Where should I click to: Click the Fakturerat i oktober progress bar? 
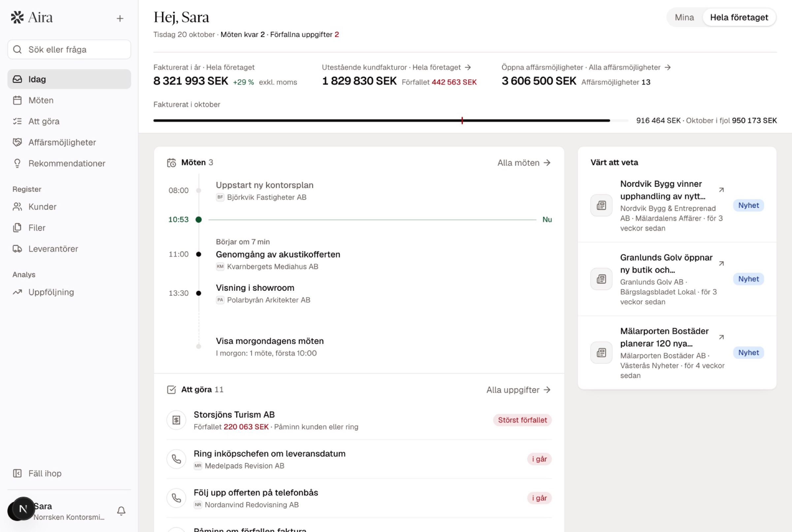[x=391, y=120]
